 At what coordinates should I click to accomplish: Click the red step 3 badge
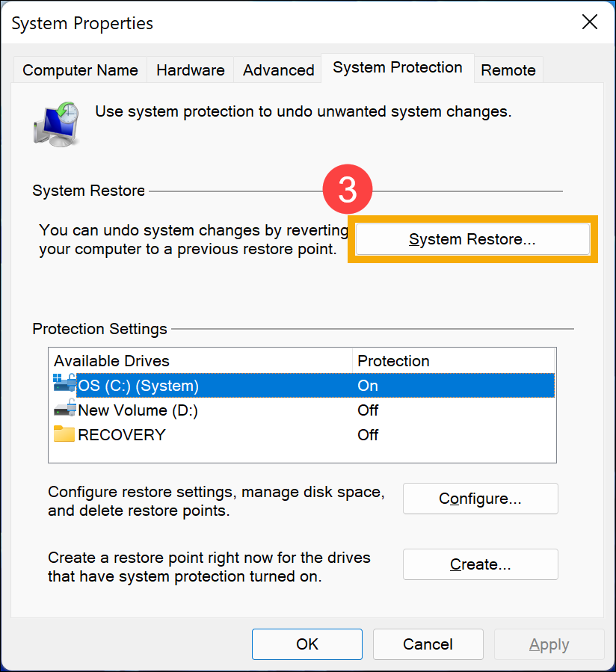coord(348,190)
